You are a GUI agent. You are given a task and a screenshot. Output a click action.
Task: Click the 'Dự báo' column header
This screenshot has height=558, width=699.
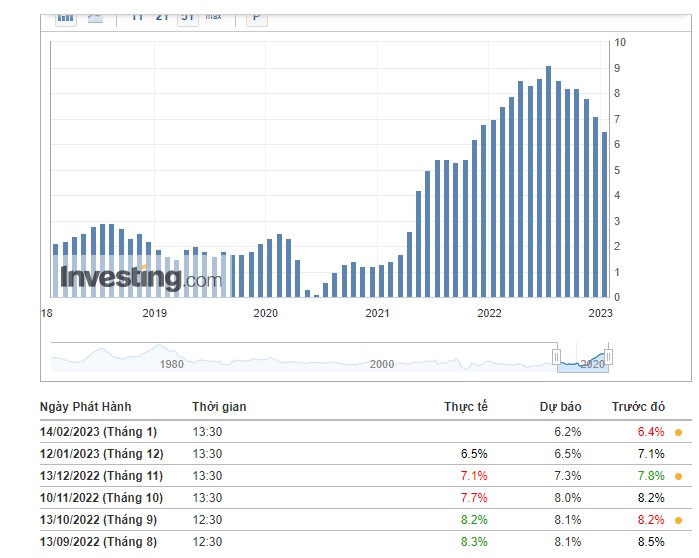pos(560,407)
